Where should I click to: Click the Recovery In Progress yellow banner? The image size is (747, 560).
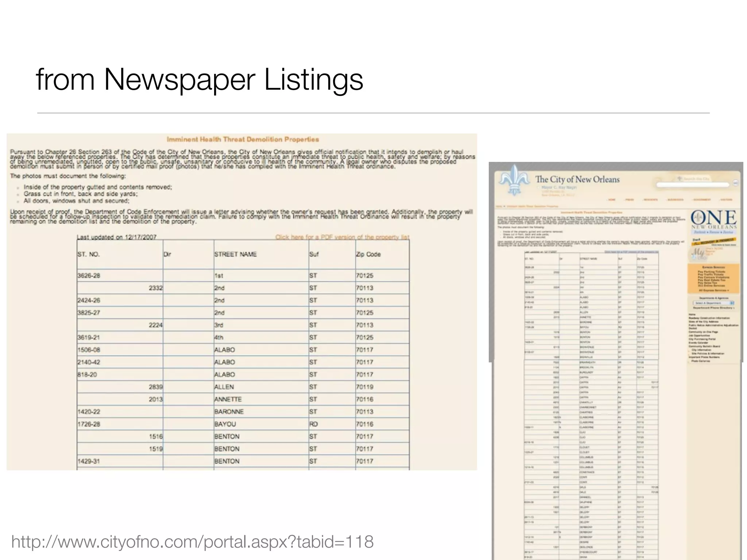[x=713, y=242]
